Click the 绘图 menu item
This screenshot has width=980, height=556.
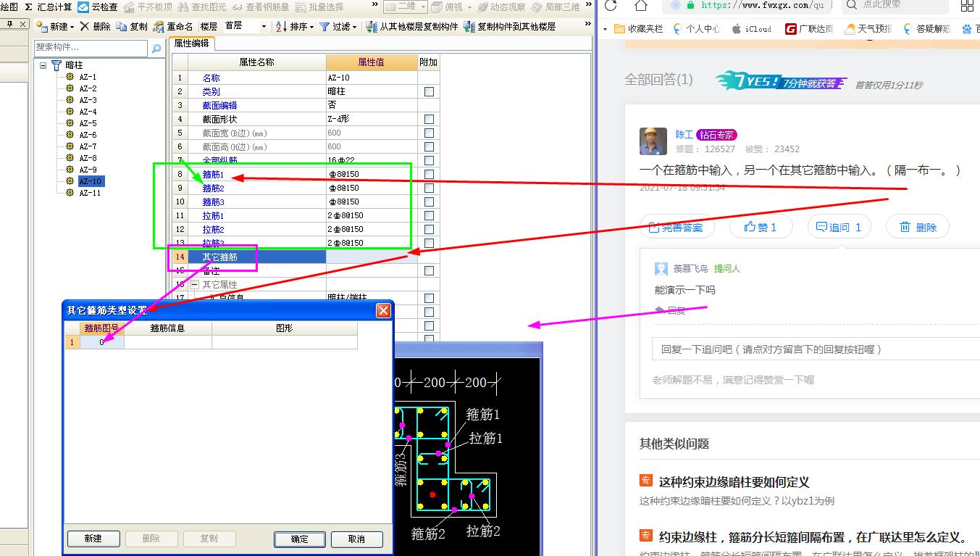click(x=9, y=7)
